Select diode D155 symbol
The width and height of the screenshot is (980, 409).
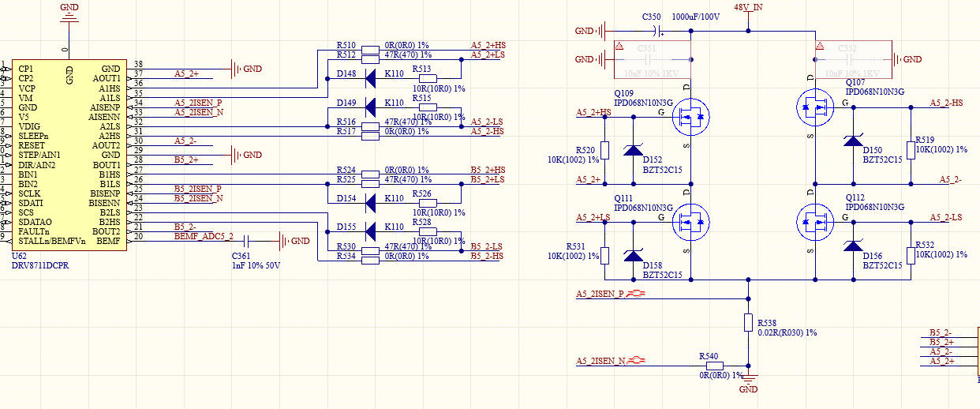coord(371,232)
